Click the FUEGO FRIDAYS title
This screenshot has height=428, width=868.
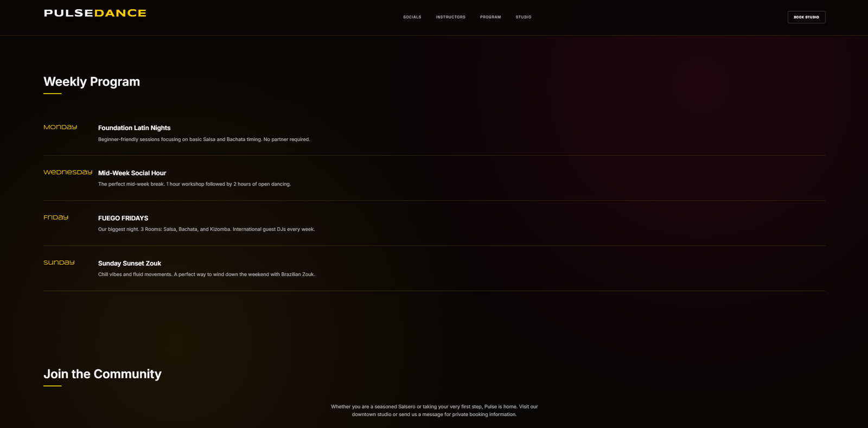pyautogui.click(x=123, y=218)
